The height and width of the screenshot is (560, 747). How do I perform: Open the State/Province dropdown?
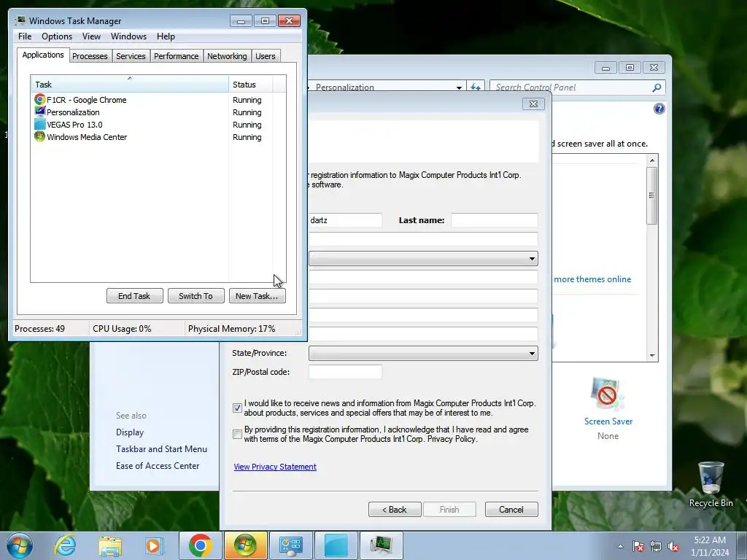click(423, 354)
